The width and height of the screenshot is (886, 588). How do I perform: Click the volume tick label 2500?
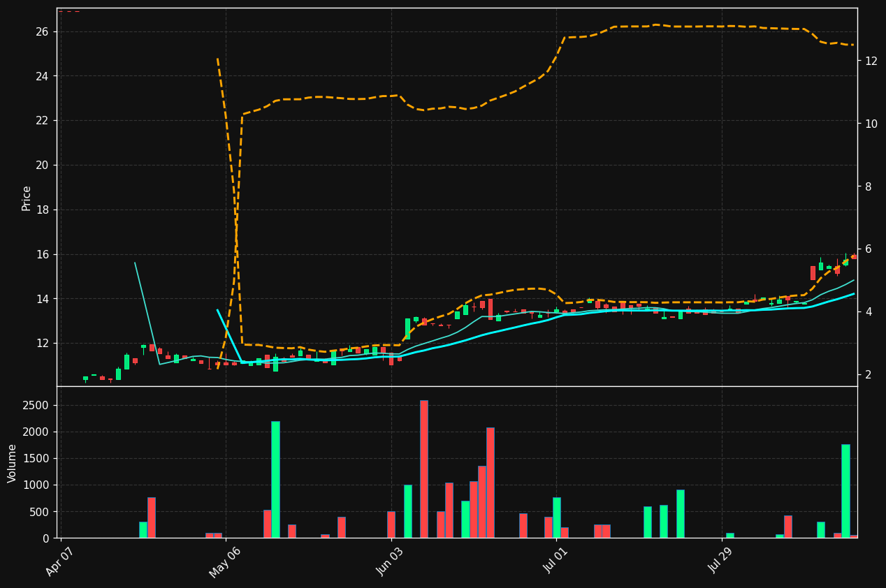pos(36,406)
